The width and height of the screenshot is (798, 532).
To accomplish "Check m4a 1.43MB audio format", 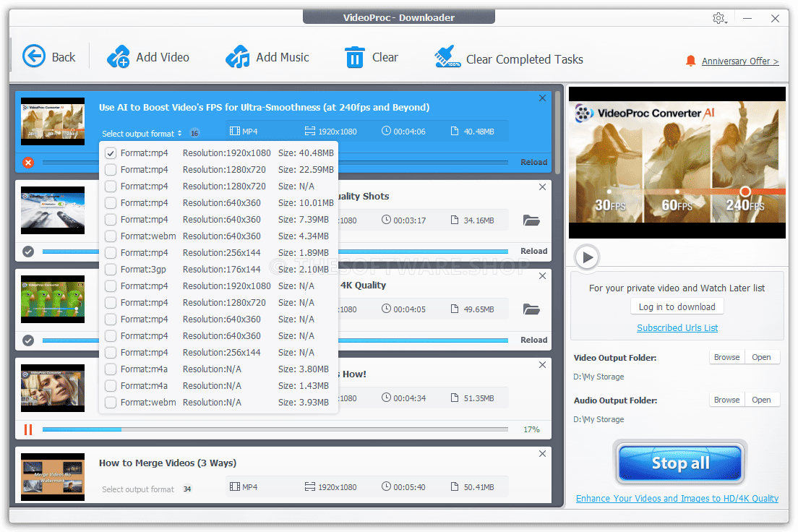I will click(111, 386).
